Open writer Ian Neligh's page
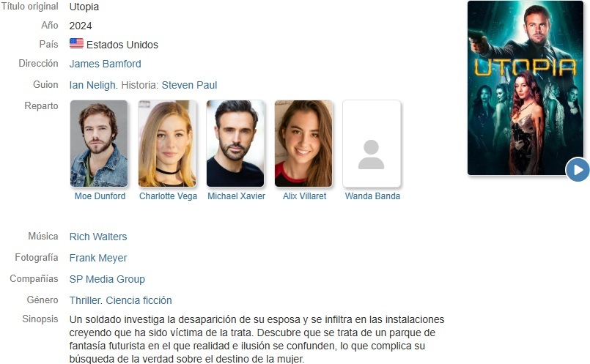Screen dimensions: 590x364 point(92,86)
